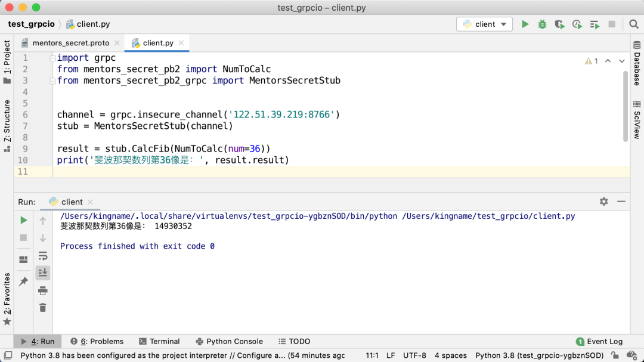Collapse the imports fold marker on line 1
This screenshot has height=362, width=644.
[52, 58]
